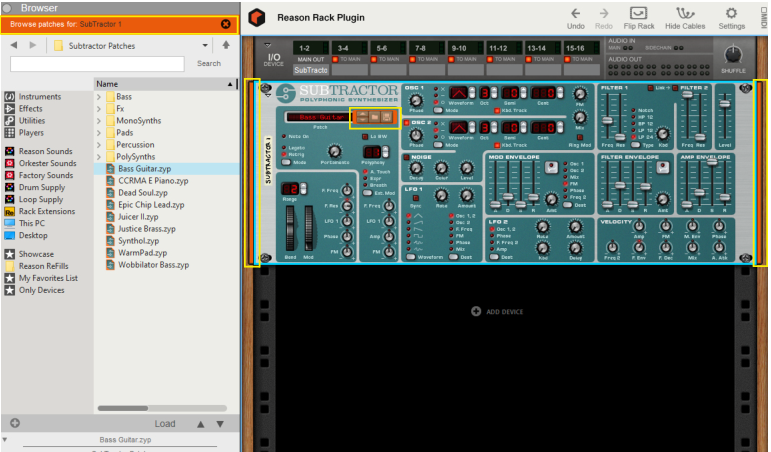The width and height of the screenshot is (771, 452).
Task: Click the Load button
Action: click(165, 424)
